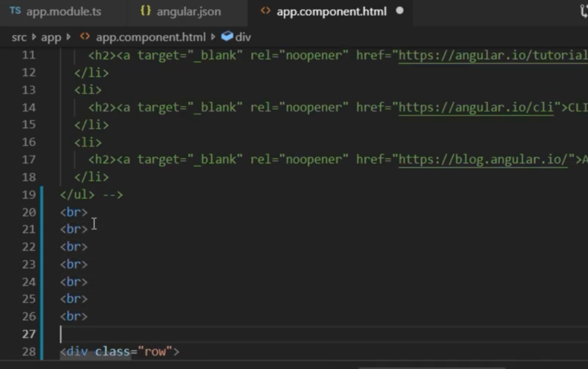Expand the arrow before div in breadcrumb
The image size is (588, 369).
coord(213,37)
